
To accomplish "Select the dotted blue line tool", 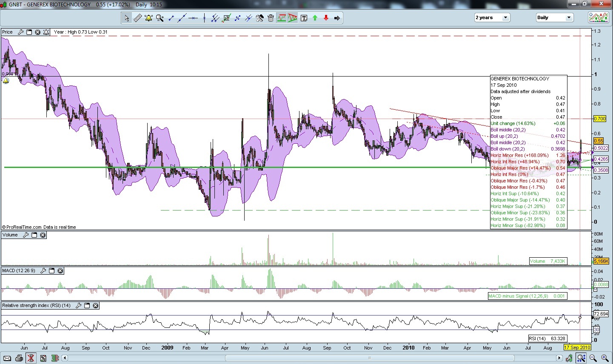I will 237,18.
